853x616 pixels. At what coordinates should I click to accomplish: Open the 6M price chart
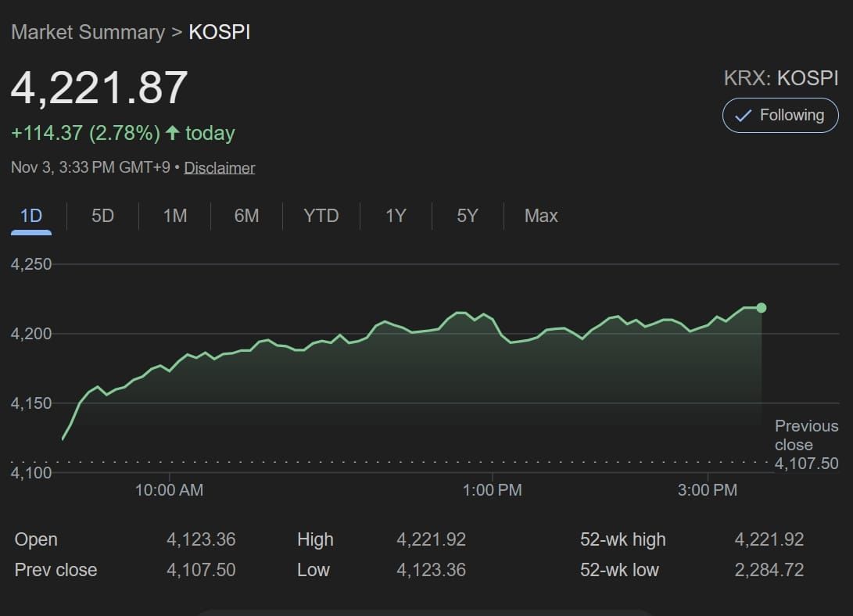tap(246, 216)
